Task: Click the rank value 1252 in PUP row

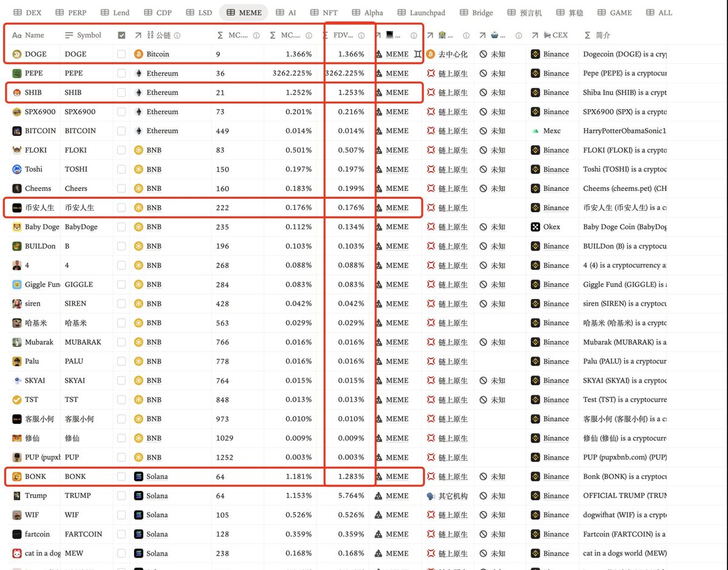Action: coord(224,457)
